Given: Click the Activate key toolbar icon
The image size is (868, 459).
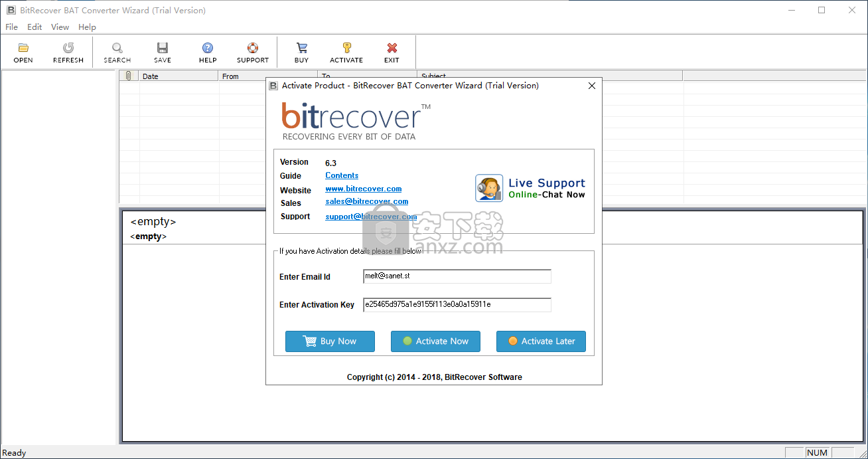Looking at the screenshot, I should click(x=346, y=48).
